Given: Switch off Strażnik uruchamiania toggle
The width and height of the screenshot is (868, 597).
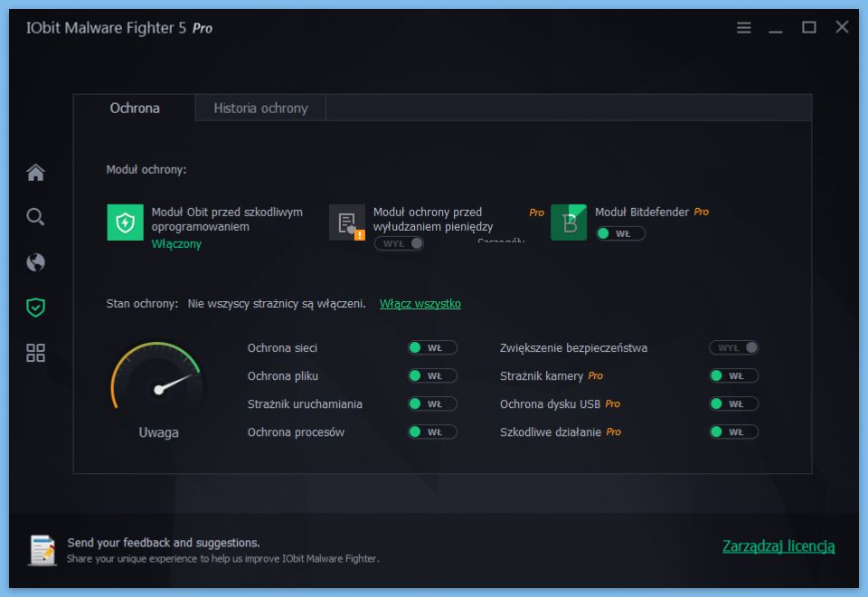Looking at the screenshot, I should point(432,404).
